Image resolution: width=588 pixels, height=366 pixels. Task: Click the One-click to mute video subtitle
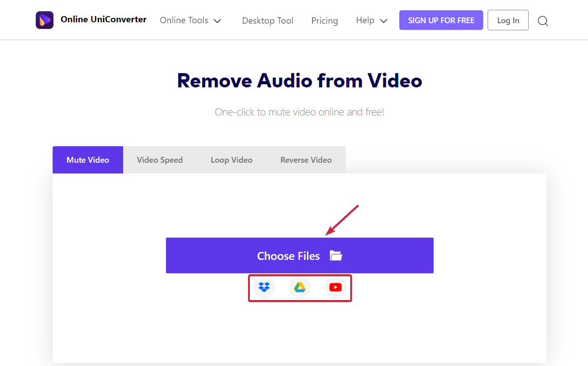299,112
